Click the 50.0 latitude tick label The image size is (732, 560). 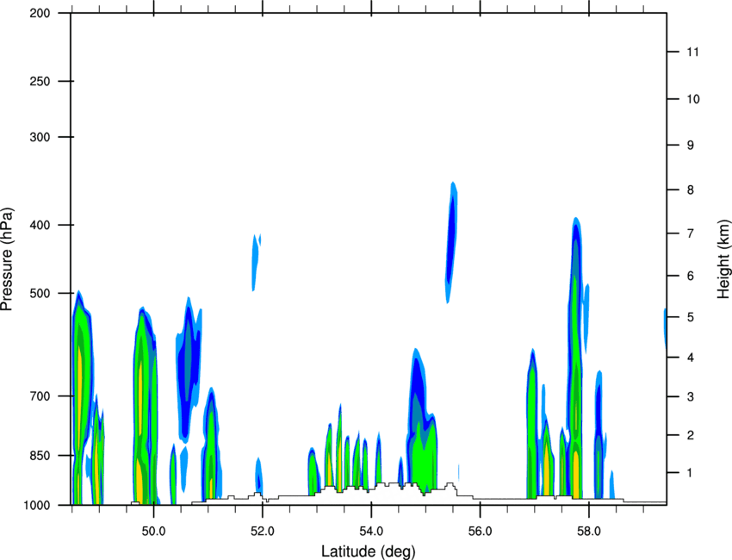(x=153, y=532)
